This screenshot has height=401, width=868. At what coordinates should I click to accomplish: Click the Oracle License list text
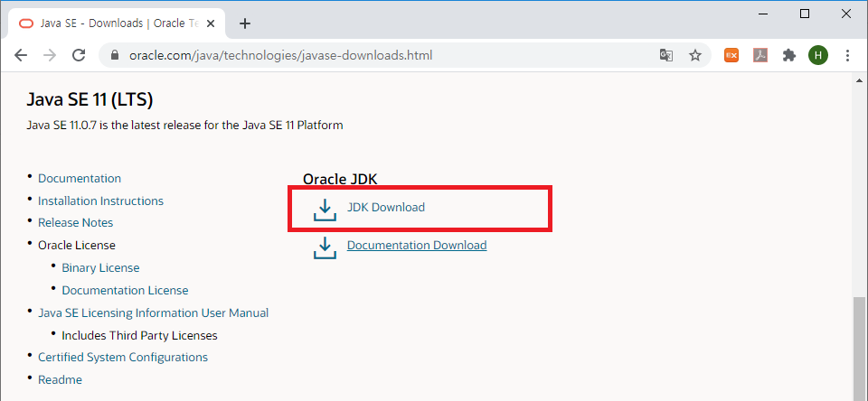click(x=76, y=245)
